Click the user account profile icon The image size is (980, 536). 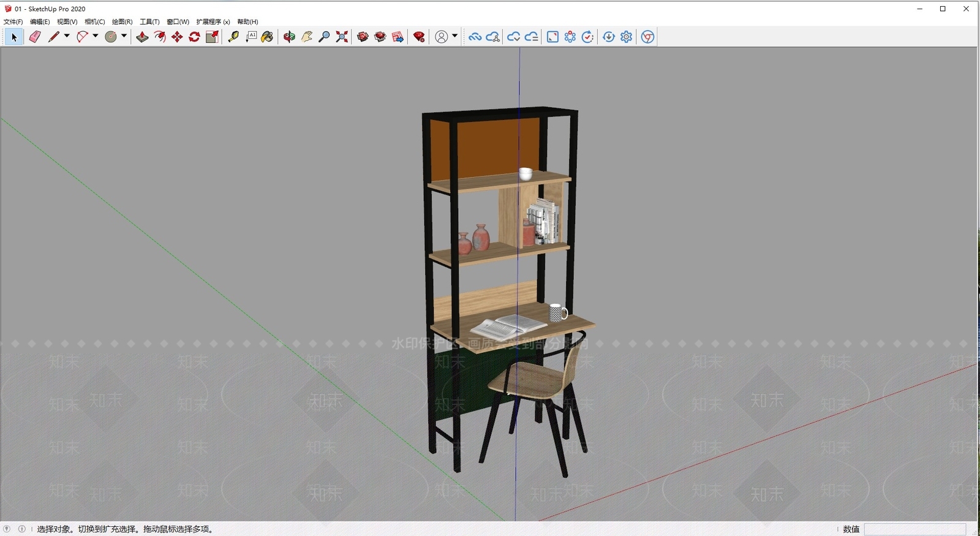[441, 37]
